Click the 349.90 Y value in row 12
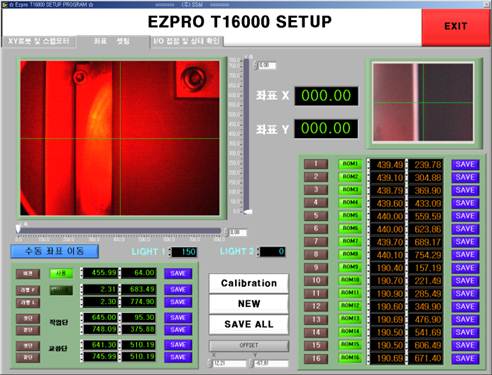Viewport: 492px width, 375px height. coord(426,307)
